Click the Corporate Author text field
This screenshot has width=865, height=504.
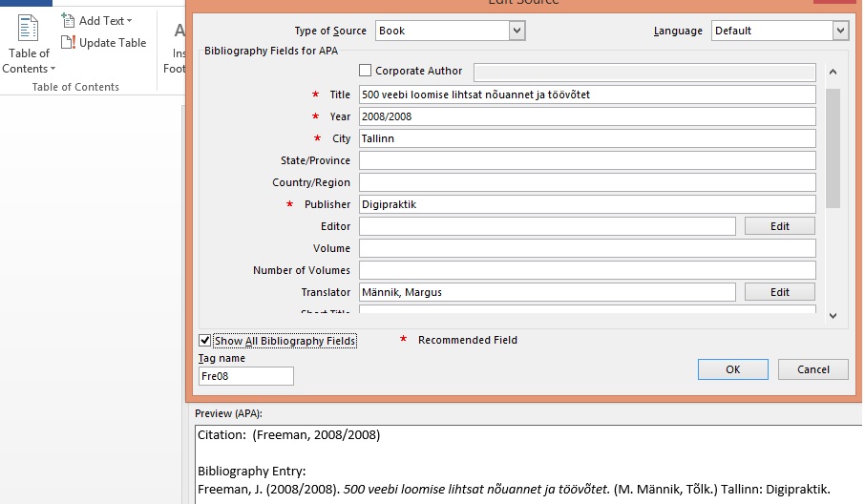[x=644, y=73]
